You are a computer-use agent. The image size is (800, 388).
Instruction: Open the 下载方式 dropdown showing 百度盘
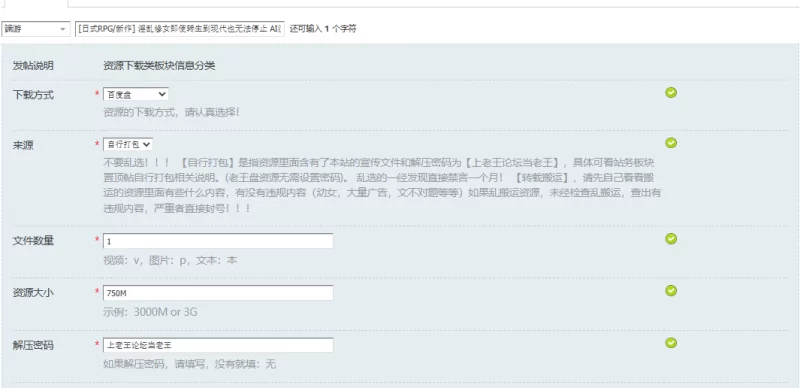[136, 94]
